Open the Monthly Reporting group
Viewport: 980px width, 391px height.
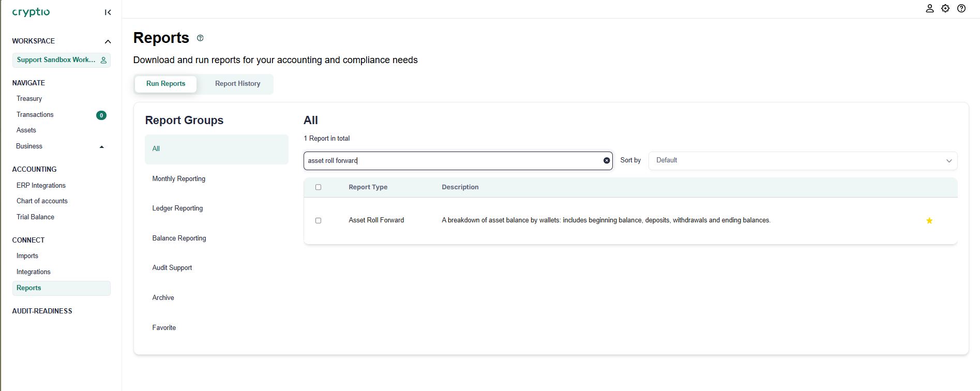[179, 179]
